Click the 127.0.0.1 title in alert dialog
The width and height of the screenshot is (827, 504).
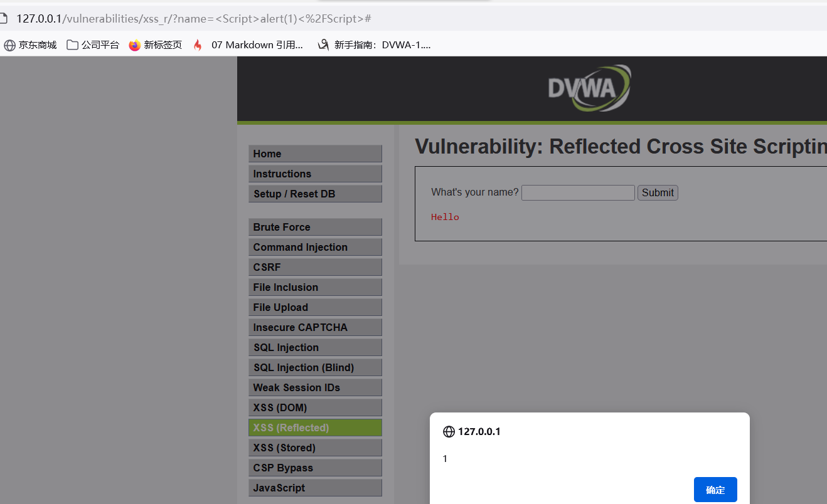(479, 431)
